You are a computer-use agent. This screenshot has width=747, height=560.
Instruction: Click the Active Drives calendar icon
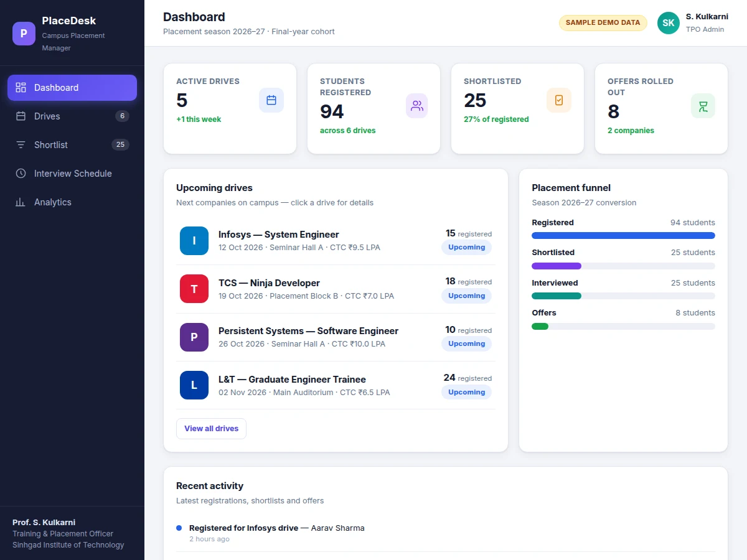point(271,100)
